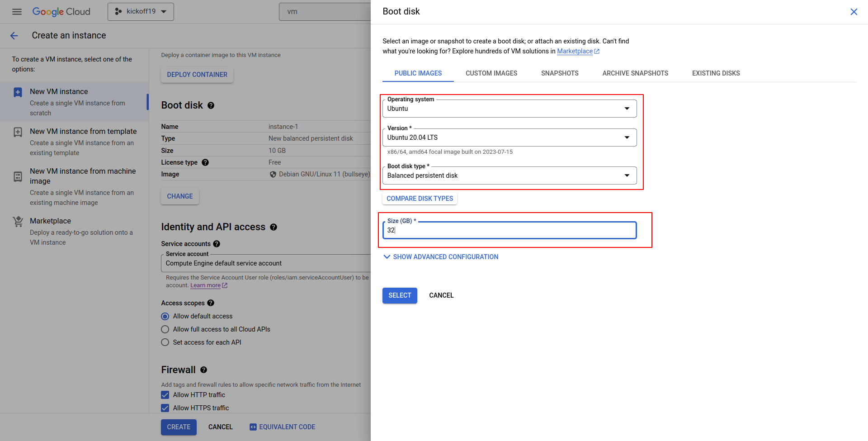Select Marketplace option in sidebar
The image size is (868, 441).
tap(74, 231)
